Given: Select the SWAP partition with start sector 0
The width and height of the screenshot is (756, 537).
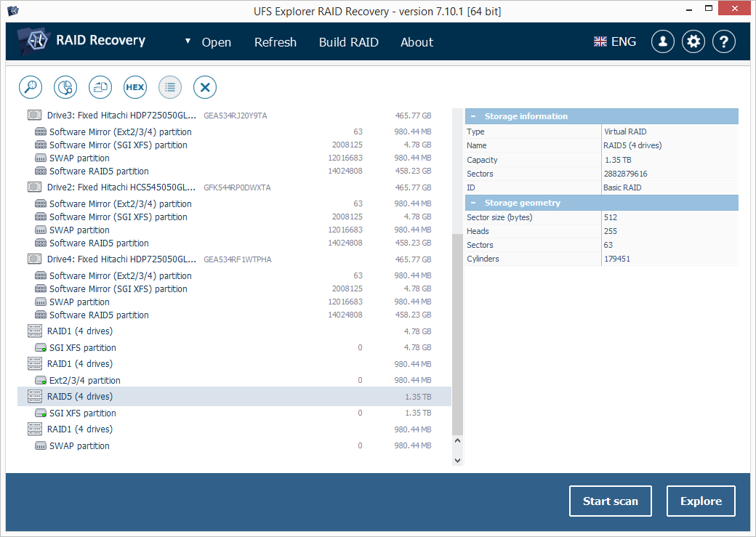Looking at the screenshot, I should coord(79,446).
